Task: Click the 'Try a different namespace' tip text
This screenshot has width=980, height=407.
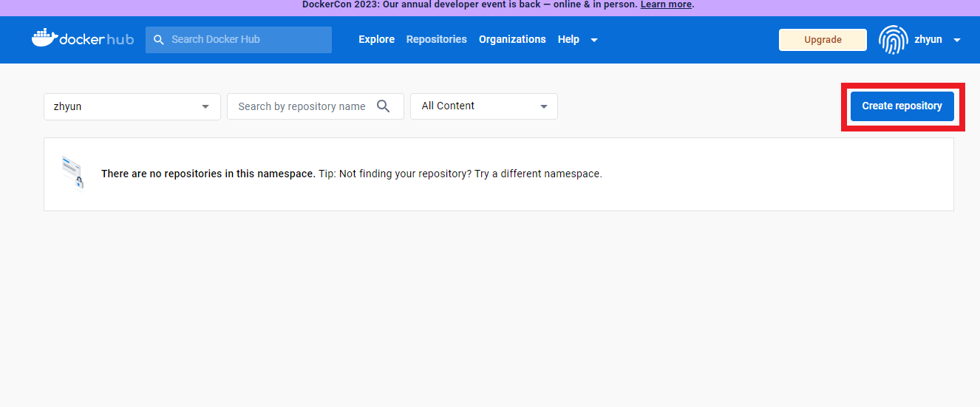Action: pos(539,174)
